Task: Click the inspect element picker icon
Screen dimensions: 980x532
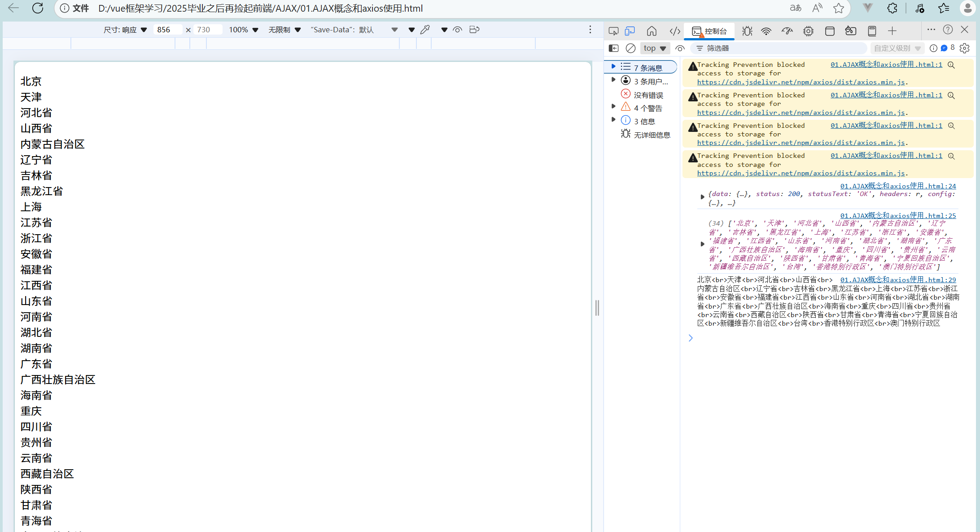Action: (613, 31)
